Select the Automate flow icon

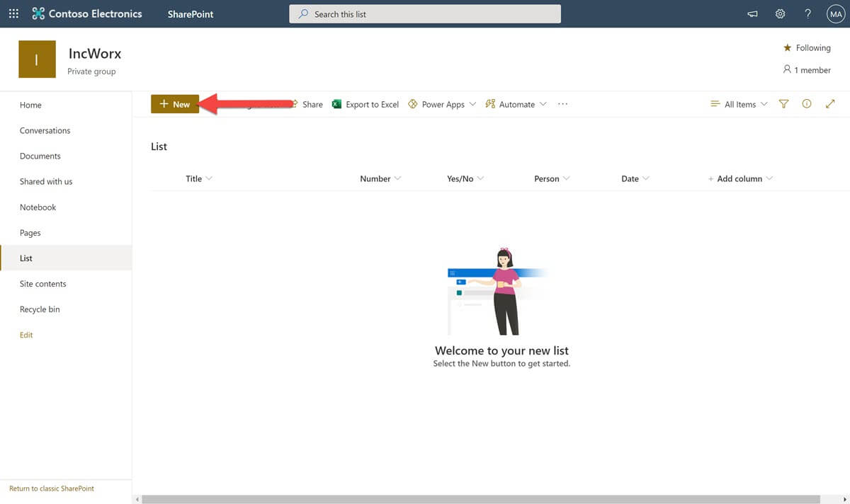pyautogui.click(x=489, y=103)
